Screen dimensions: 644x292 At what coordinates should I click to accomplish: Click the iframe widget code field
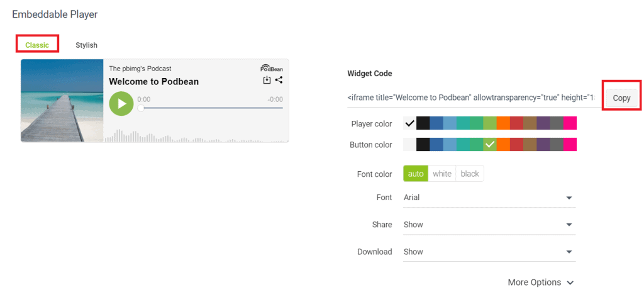[x=471, y=98]
